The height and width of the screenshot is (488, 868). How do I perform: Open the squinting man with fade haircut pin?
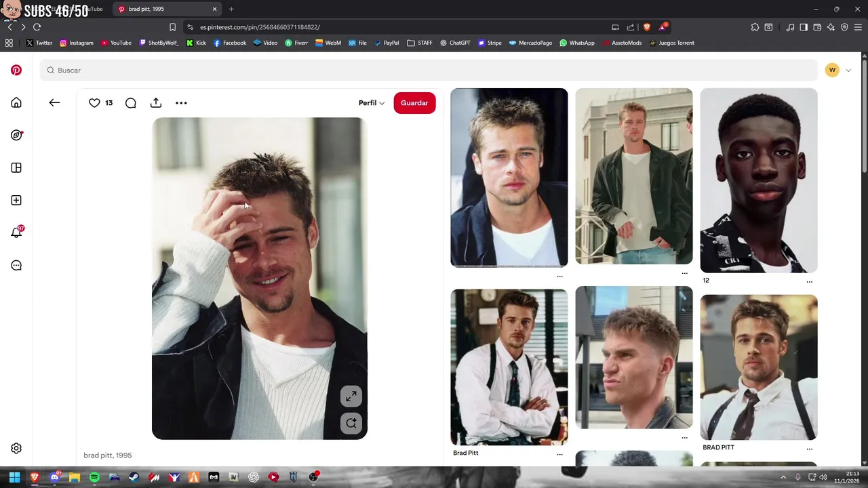(x=634, y=357)
